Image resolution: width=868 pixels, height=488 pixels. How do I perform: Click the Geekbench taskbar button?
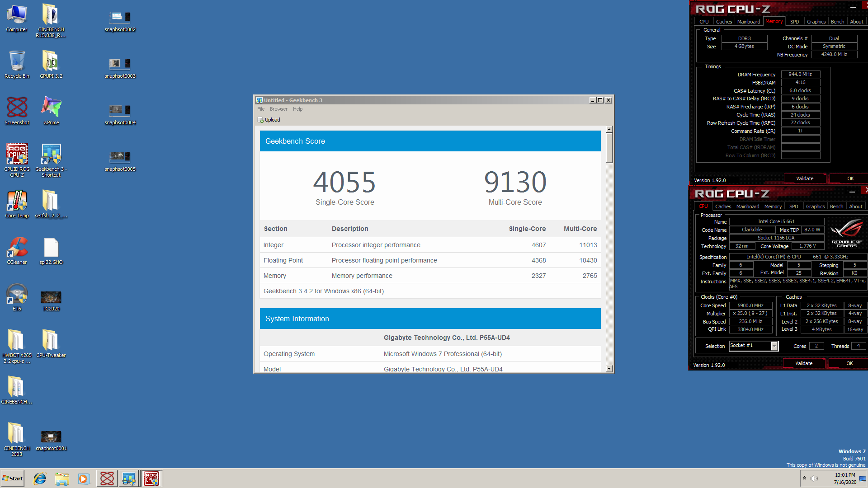coord(129,479)
